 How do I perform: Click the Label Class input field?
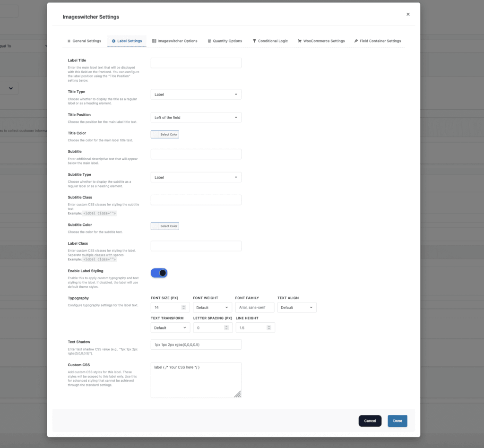(x=196, y=246)
